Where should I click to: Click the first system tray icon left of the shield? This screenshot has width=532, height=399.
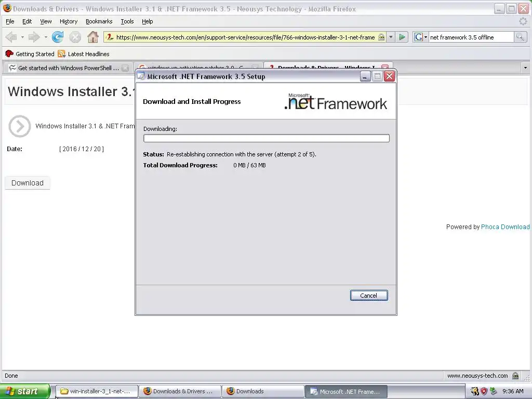coord(475,391)
